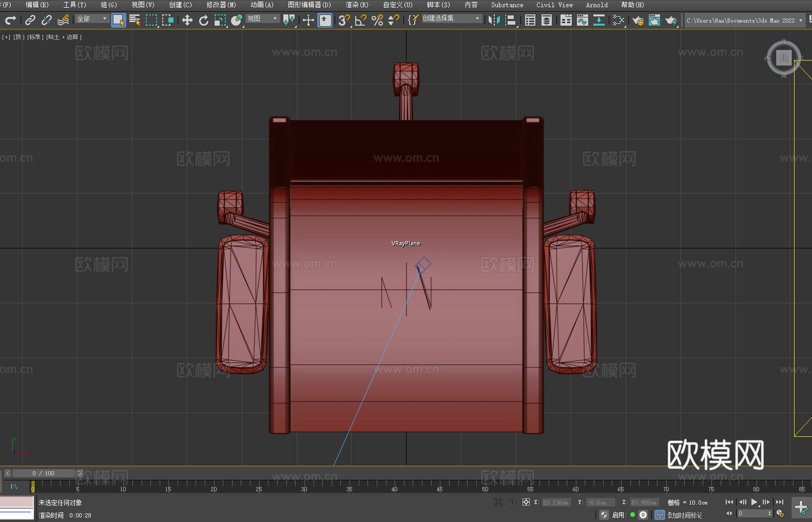This screenshot has height=522, width=812.
Task: Click time slider 0 / 100 handle
Action: click(44, 473)
